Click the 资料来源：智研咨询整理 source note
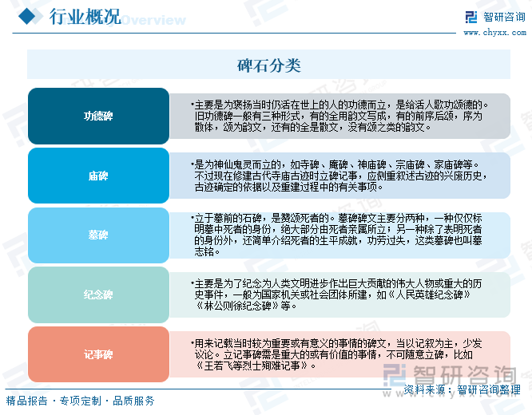This screenshot has width=532, height=415. tap(462, 389)
